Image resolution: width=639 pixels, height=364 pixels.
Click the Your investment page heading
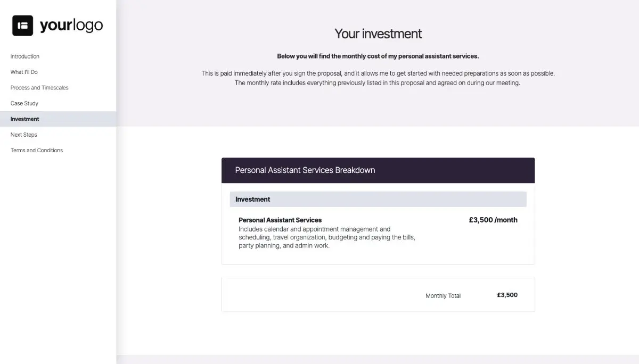click(x=378, y=34)
